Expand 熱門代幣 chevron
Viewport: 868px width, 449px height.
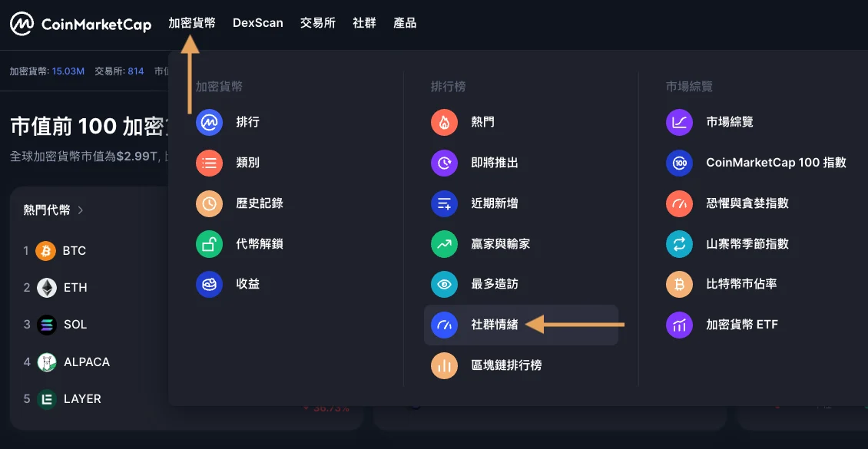80,210
